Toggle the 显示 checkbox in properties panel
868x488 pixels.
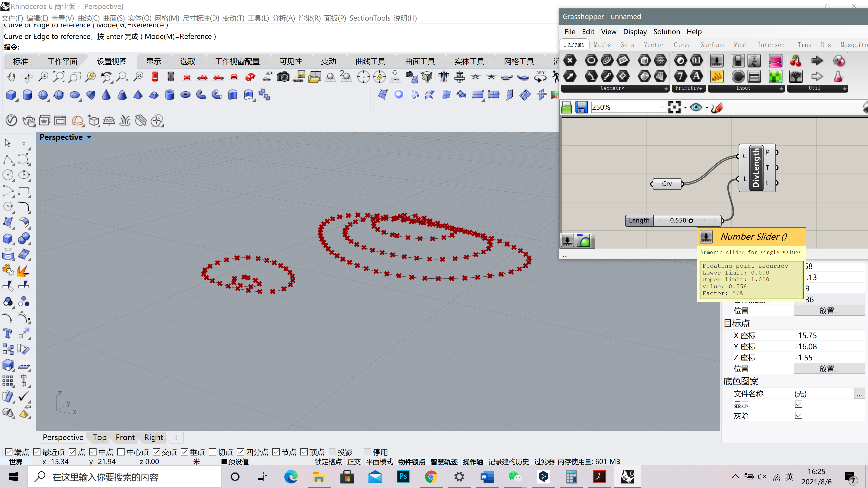799,404
